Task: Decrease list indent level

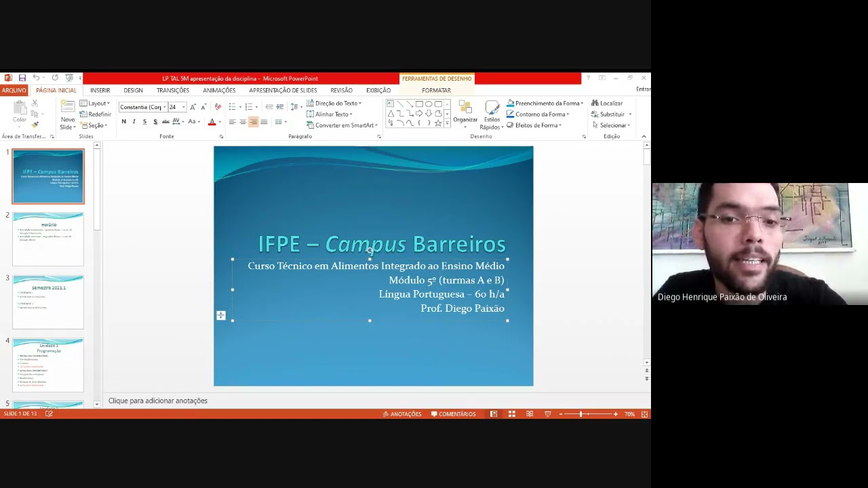Action: [269, 107]
